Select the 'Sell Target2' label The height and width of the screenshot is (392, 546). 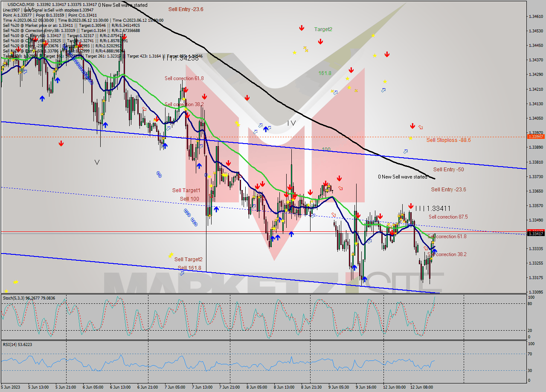pos(188,259)
